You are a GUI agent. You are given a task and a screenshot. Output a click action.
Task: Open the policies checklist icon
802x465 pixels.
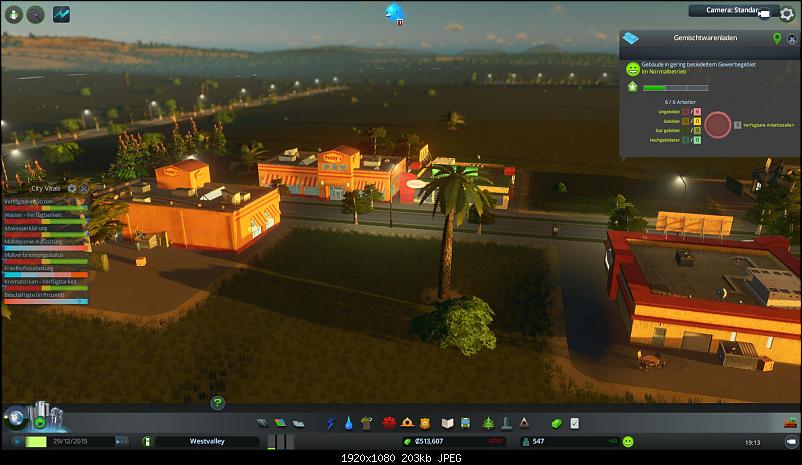coord(575,423)
